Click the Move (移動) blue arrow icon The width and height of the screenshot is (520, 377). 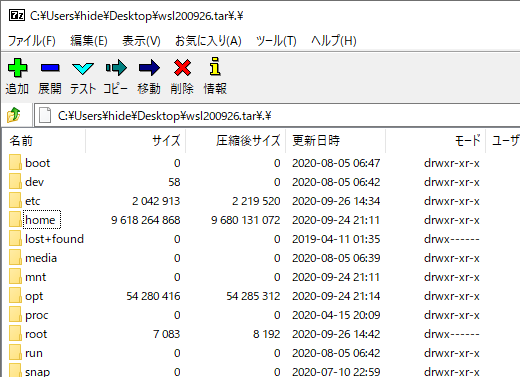pyautogui.click(x=149, y=68)
